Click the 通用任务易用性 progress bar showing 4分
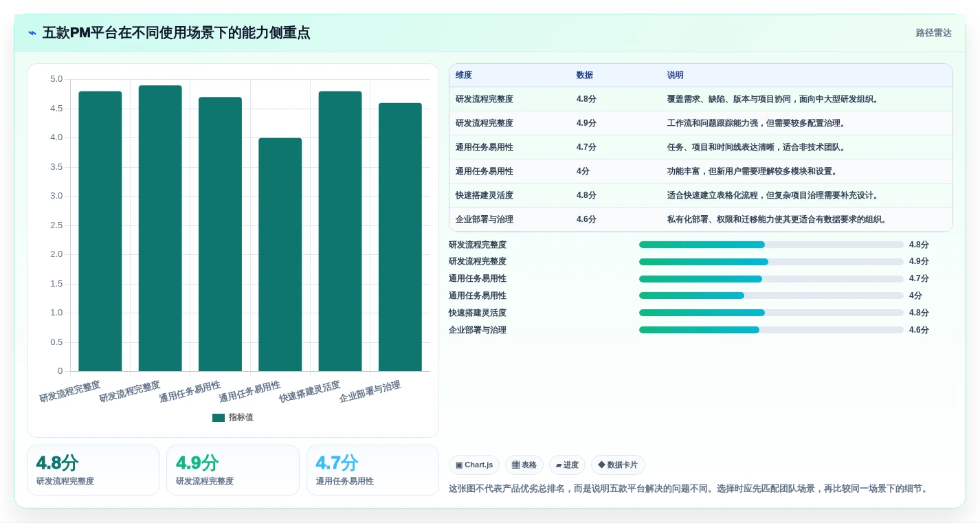 [x=771, y=296]
